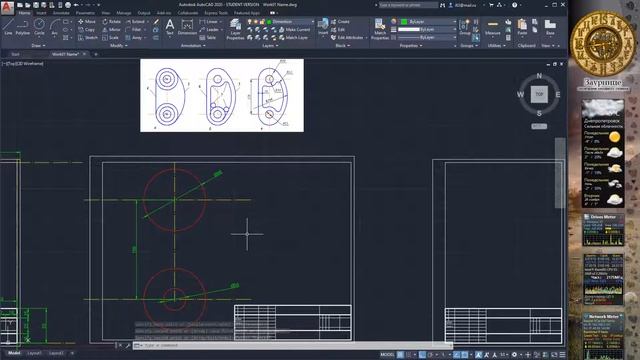
Task: Click the Measure tool
Action: [x=493, y=27]
